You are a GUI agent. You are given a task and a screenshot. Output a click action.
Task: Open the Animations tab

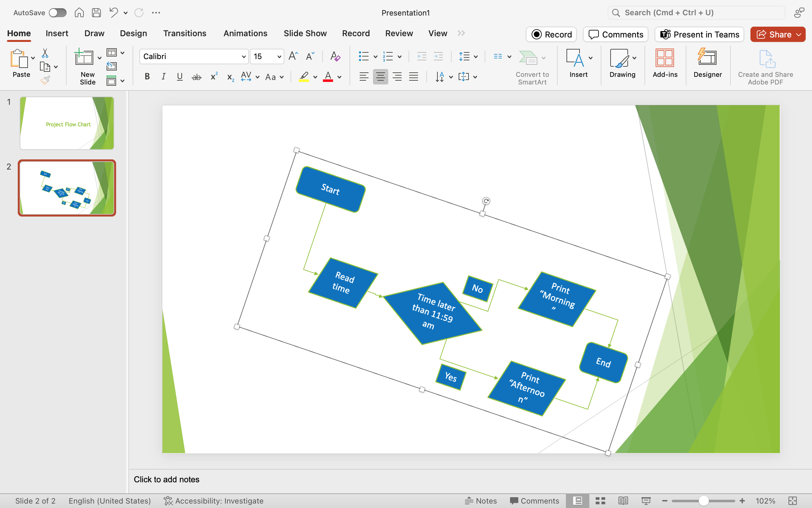[x=245, y=33]
